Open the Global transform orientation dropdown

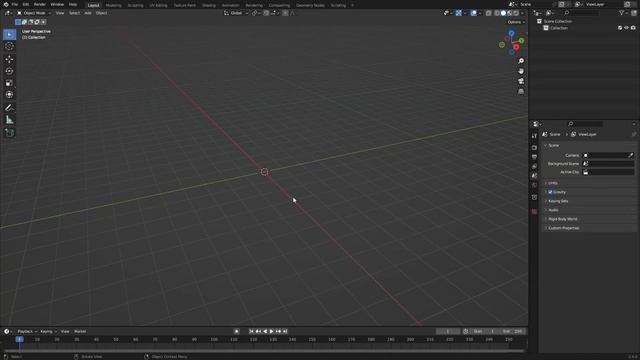(x=236, y=13)
